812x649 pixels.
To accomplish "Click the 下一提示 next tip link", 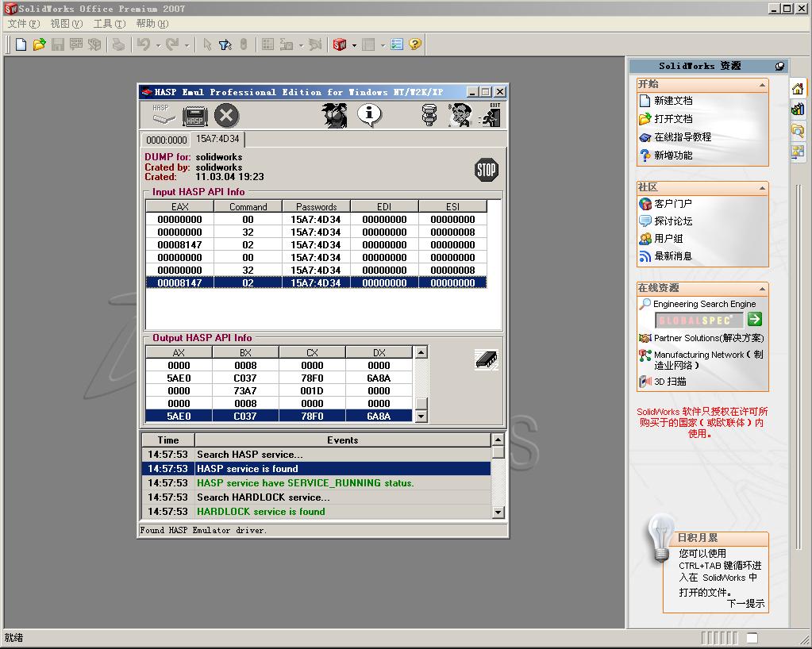I will point(745,604).
